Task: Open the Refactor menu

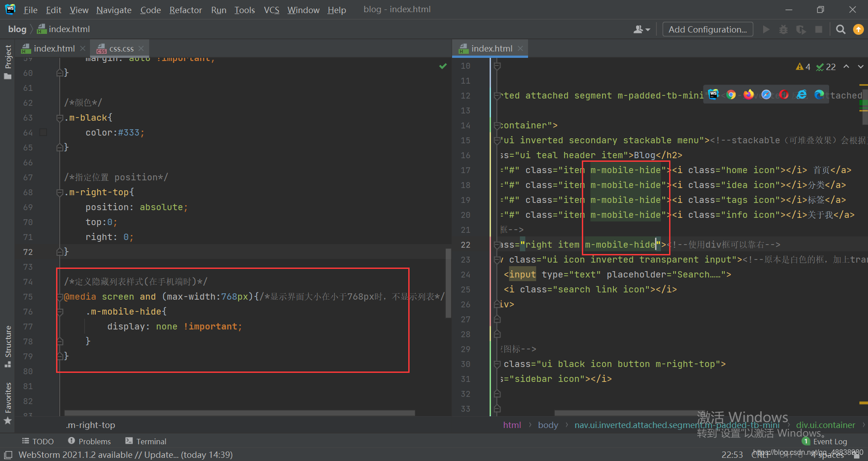Action: 185,9
